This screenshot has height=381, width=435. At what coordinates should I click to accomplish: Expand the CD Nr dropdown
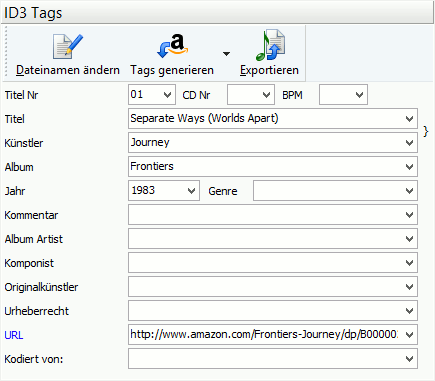coord(266,95)
